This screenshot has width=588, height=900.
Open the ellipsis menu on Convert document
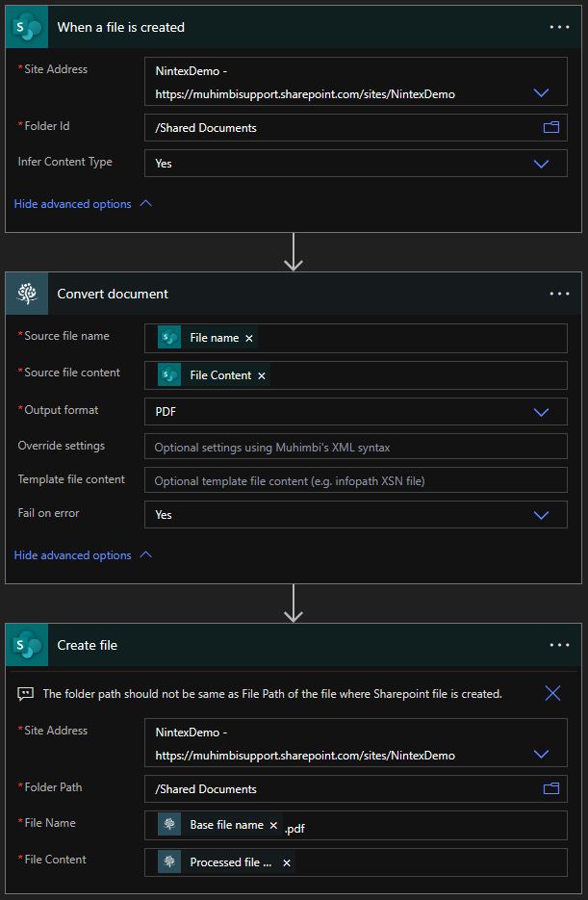pyautogui.click(x=559, y=293)
